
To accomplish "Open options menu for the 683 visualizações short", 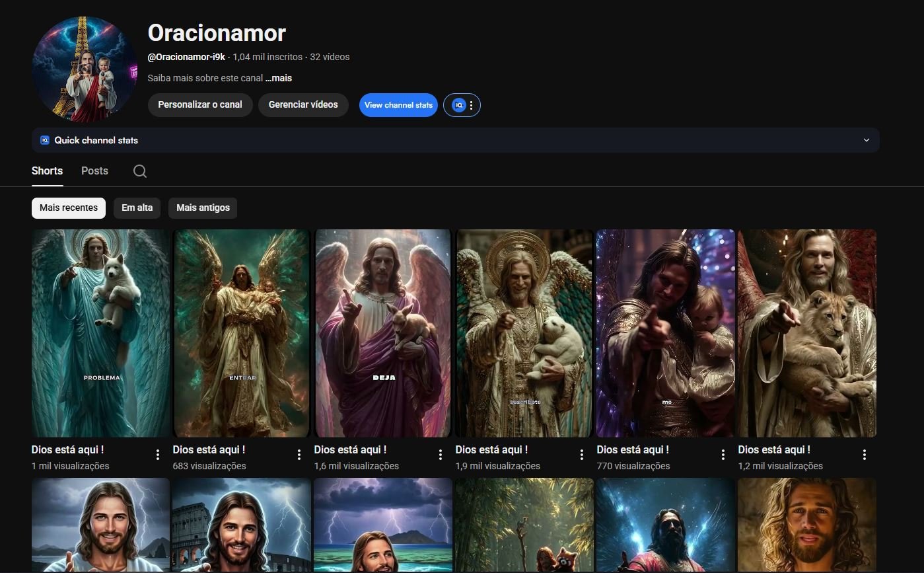I will 299,455.
